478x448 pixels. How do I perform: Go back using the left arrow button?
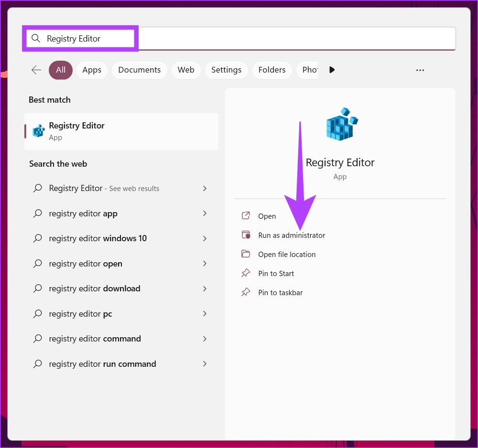click(36, 70)
